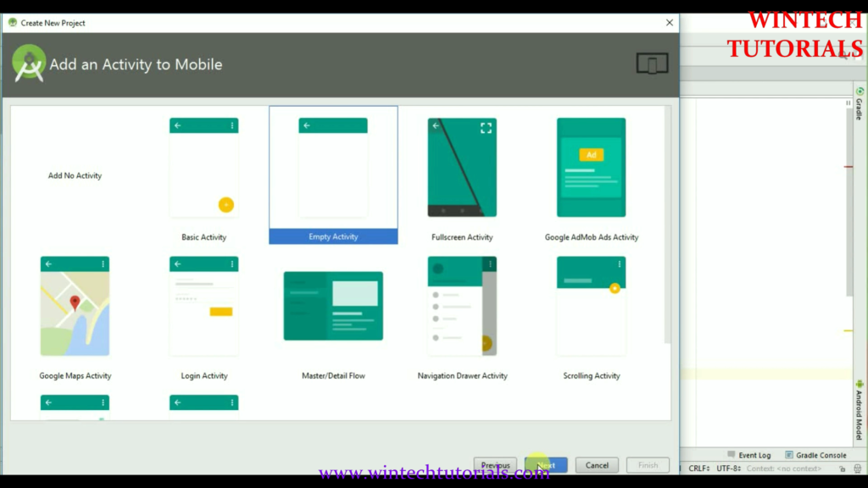Pick the Navigation Drawer Activity thumbnail
The image size is (868, 488).
(x=462, y=306)
